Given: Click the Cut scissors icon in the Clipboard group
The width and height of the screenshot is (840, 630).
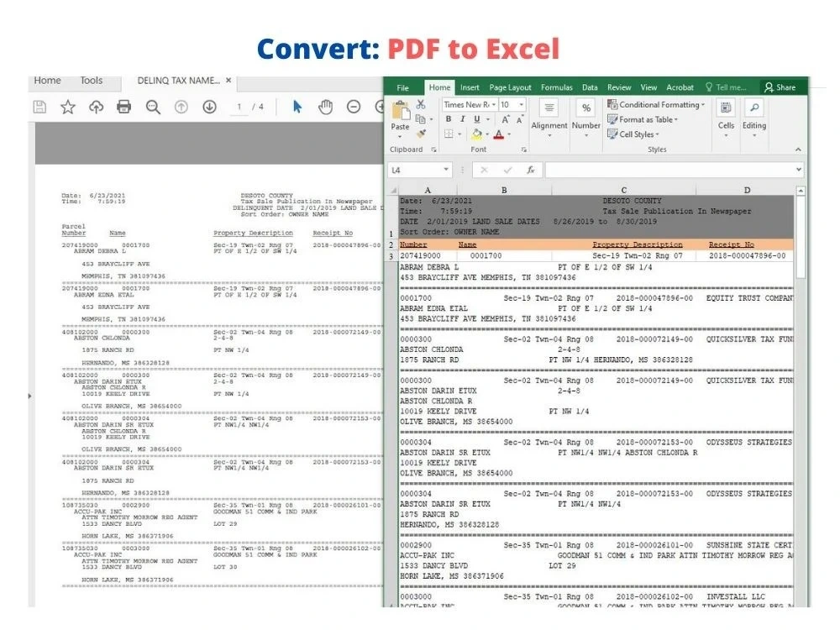Looking at the screenshot, I should (x=421, y=103).
